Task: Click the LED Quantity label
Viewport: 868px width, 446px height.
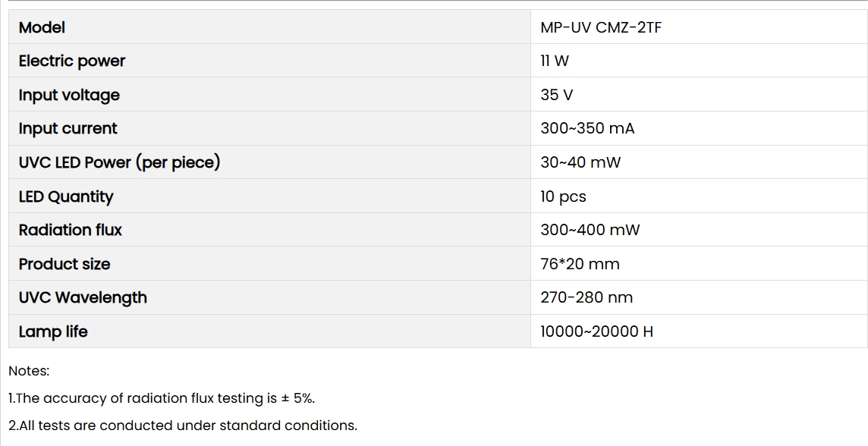Action: pos(66,196)
